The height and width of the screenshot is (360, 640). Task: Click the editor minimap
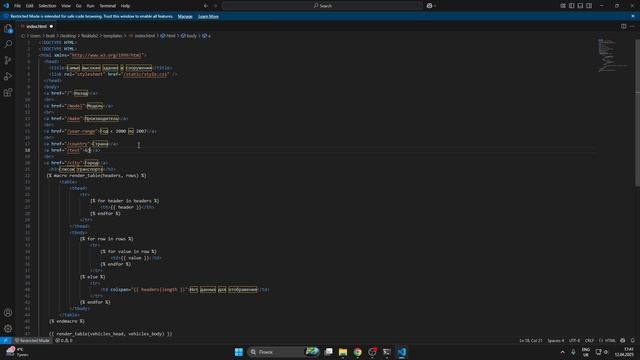click(612, 55)
